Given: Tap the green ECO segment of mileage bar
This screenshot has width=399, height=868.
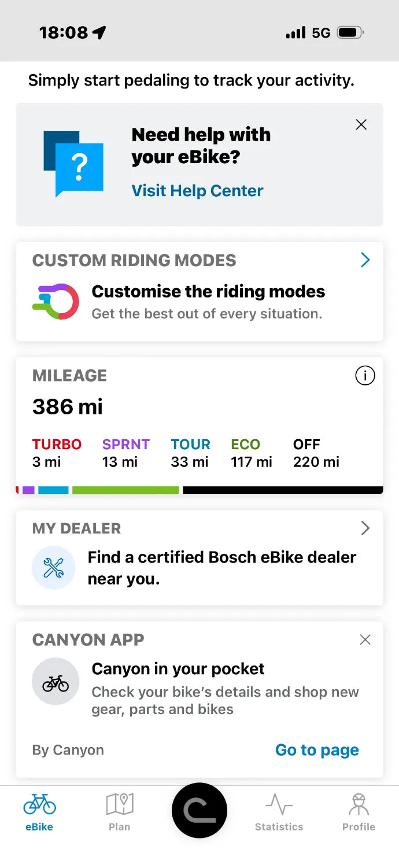Looking at the screenshot, I should click(125, 490).
